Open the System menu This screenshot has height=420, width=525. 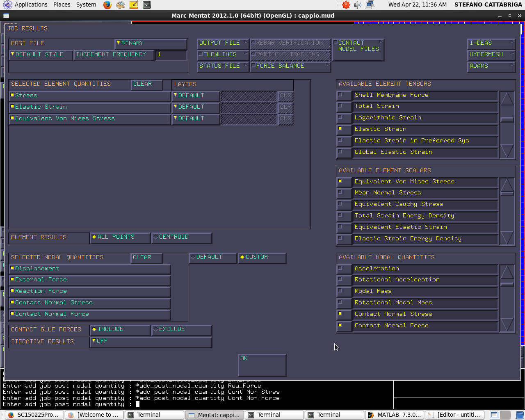point(86,5)
